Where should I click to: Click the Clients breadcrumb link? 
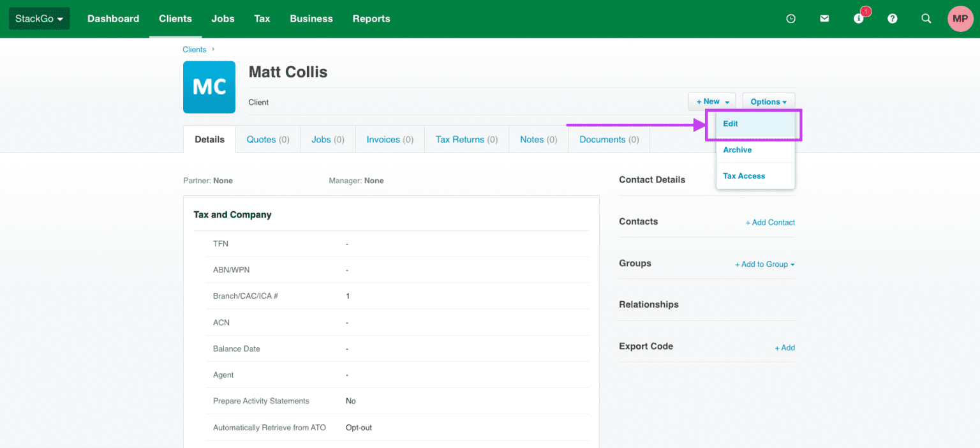[195, 49]
